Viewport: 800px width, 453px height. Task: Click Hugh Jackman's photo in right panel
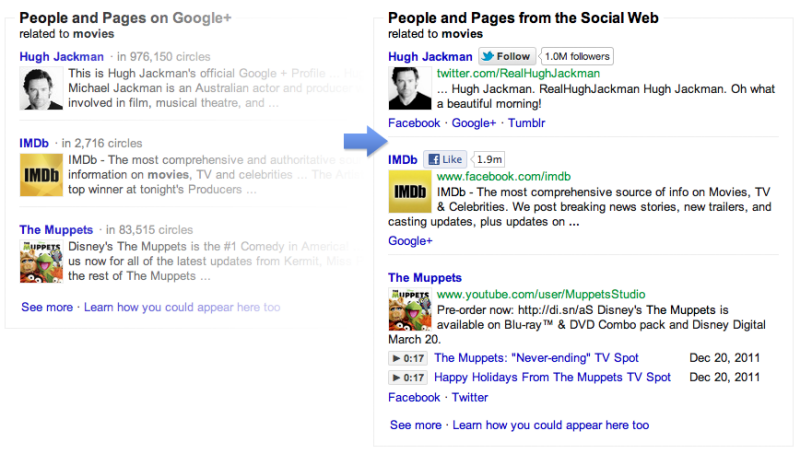(408, 89)
